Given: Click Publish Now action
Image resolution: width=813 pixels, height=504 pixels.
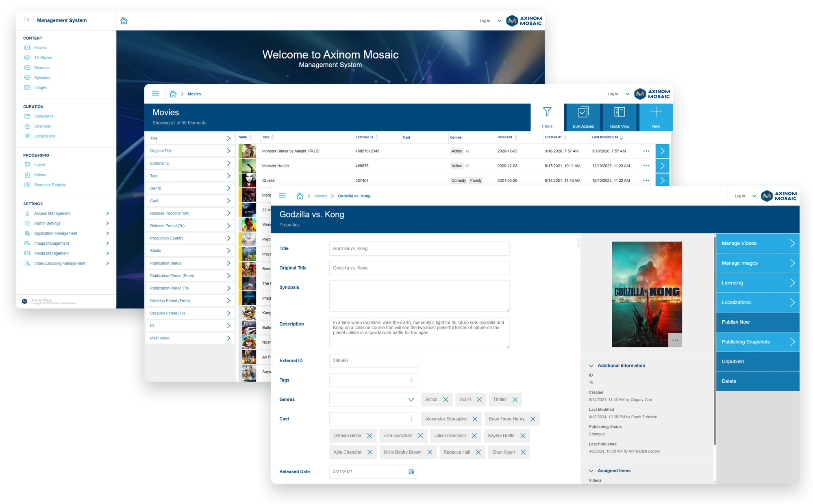Looking at the screenshot, I should 758,322.
